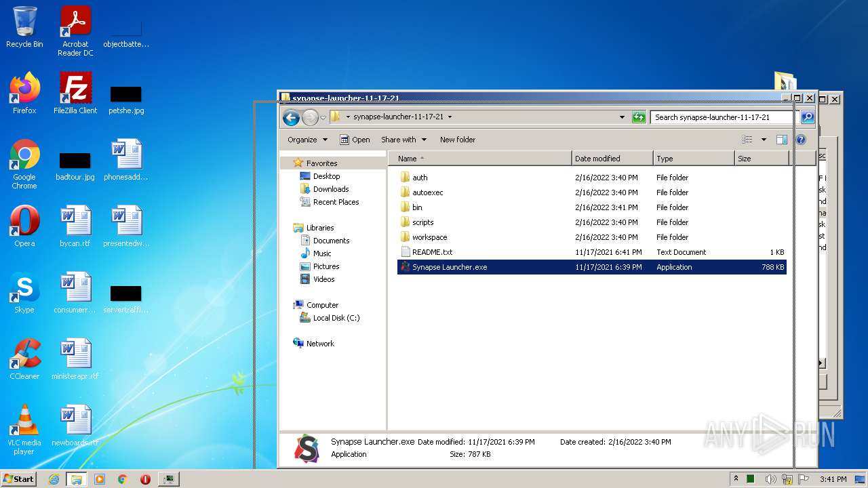Click the search magnifier icon
The image size is (868, 488).
(x=807, y=117)
